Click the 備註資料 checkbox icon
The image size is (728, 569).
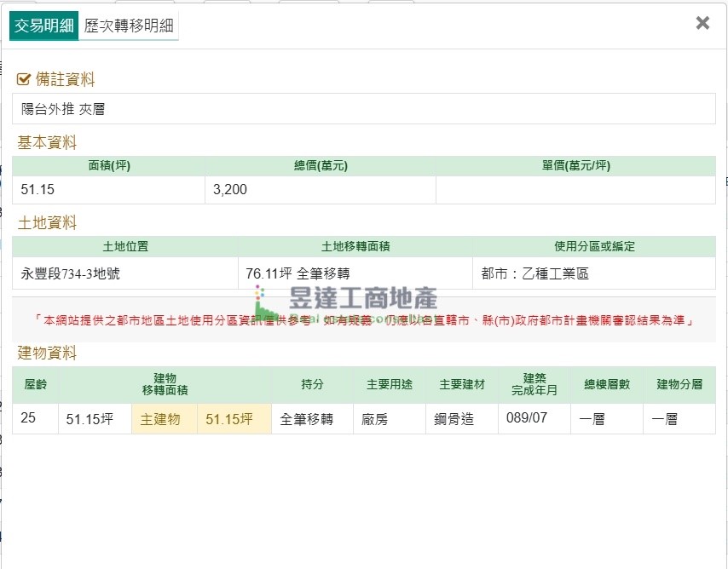pos(24,79)
